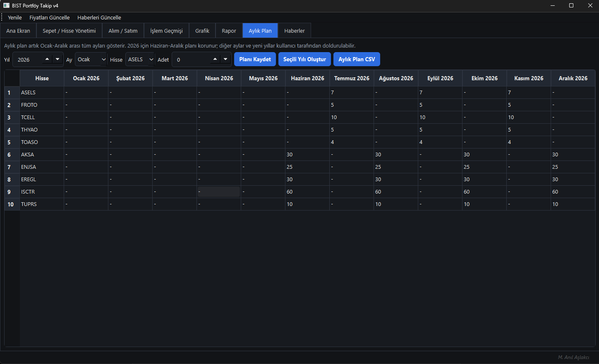
Task: Select row header number 6
Action: 12,155
